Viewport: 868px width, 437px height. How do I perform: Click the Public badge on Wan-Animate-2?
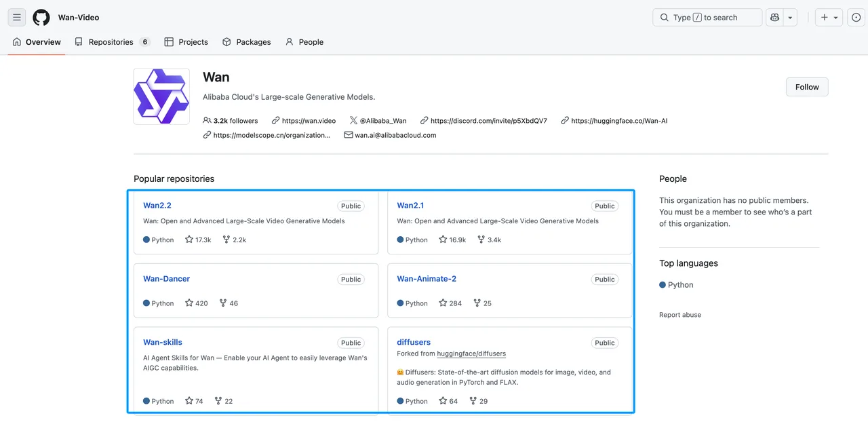[x=605, y=280]
